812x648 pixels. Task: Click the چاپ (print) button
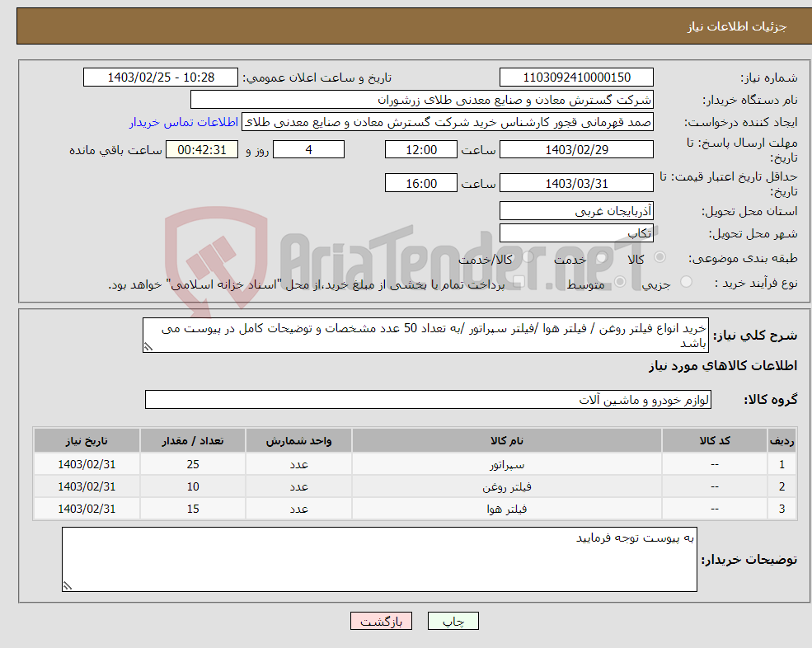pyautogui.click(x=453, y=621)
